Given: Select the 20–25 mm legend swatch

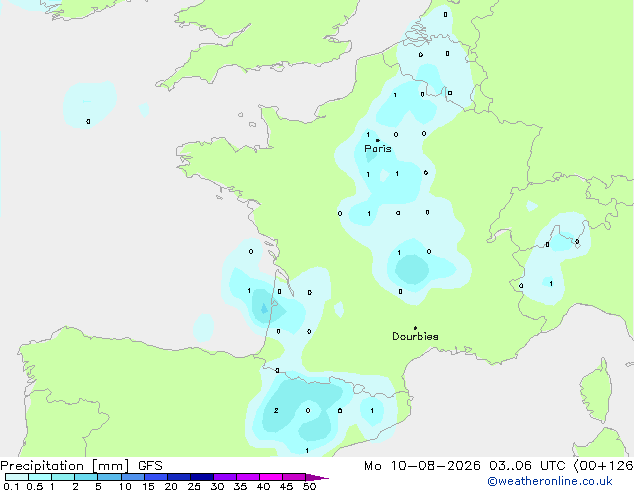Looking at the screenshot, I should pyautogui.click(x=179, y=477).
